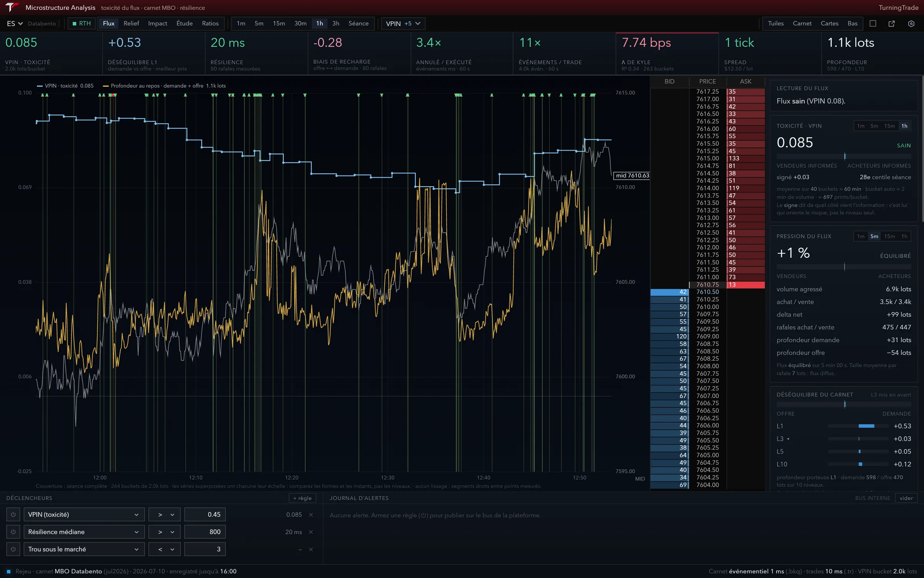Screen dimensions: 924x578
Task: Remove the Trou sous le marché rule
Action: point(311,549)
